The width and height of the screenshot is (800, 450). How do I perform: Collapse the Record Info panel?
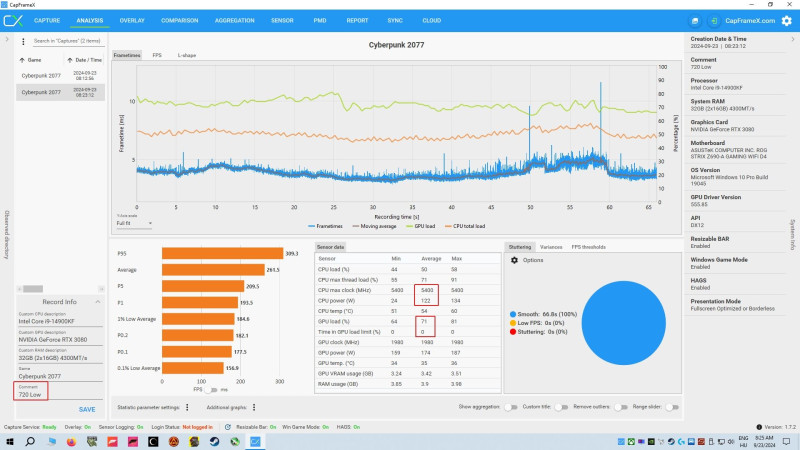point(97,302)
